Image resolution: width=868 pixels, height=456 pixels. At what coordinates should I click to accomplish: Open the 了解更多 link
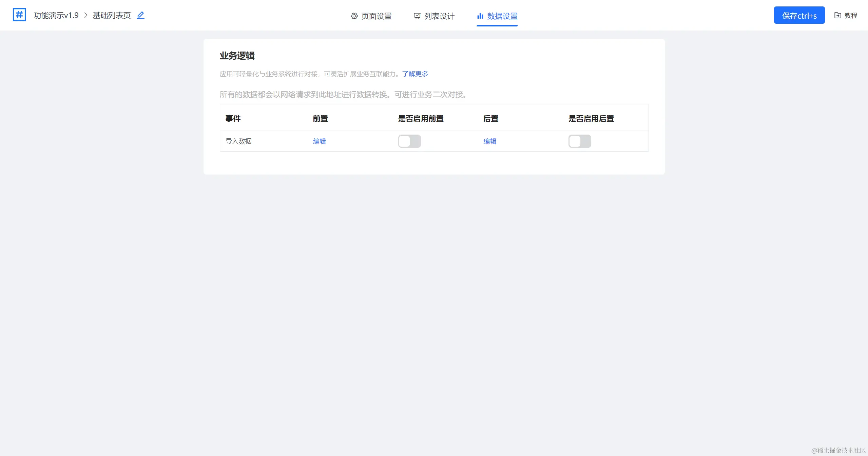click(415, 74)
